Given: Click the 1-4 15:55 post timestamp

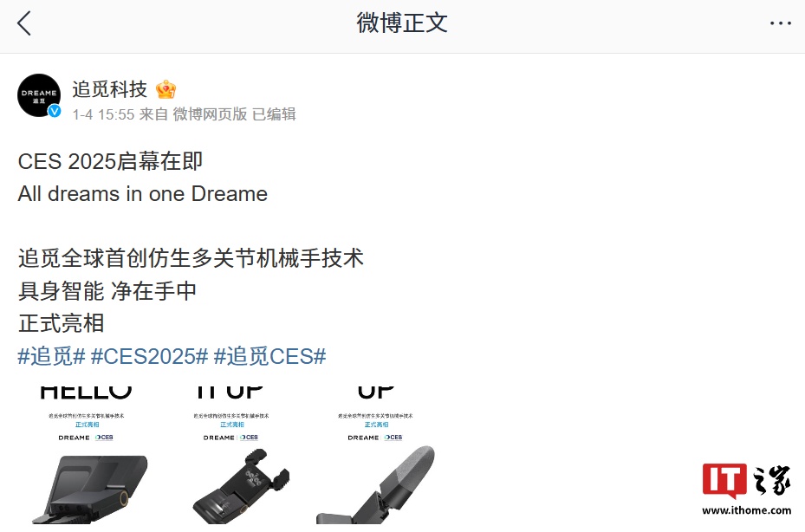Looking at the screenshot, I should [x=103, y=114].
